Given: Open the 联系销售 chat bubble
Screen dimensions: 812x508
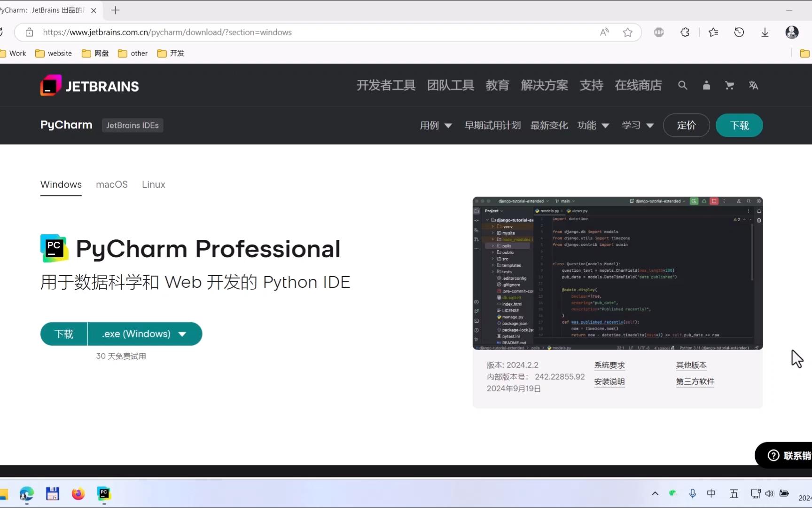Looking at the screenshot, I should coord(791,455).
